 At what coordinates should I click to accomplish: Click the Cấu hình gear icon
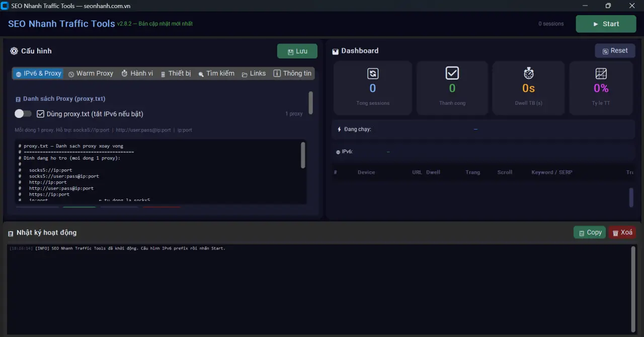click(x=14, y=51)
